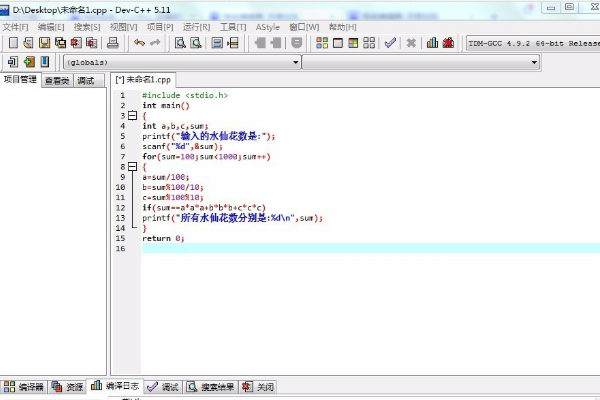Open the 搜索结果 bottom tab
The image size is (600, 400).
click(x=210, y=387)
